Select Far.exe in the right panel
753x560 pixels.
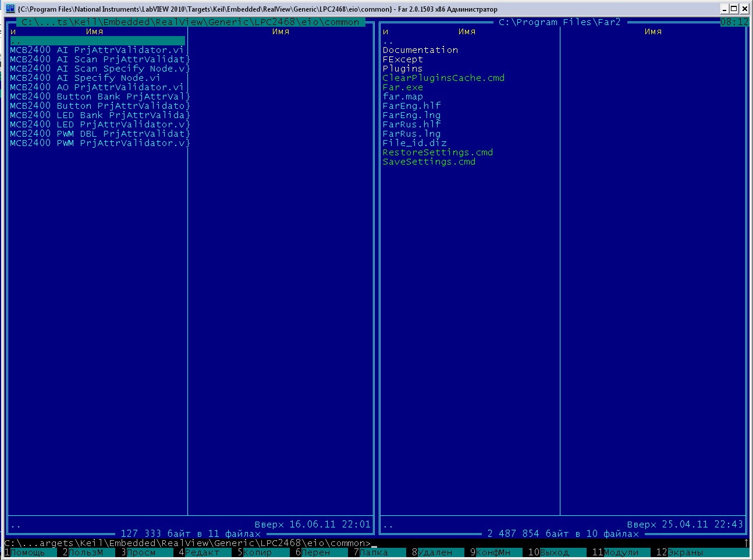tap(403, 87)
